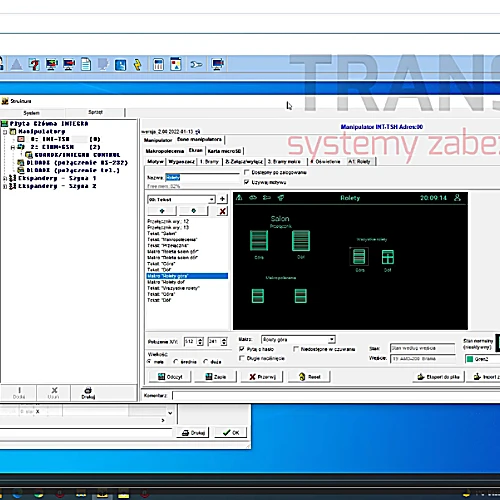
Task: Click the green 'Green2' color swatch
Action: pyautogui.click(x=470, y=359)
